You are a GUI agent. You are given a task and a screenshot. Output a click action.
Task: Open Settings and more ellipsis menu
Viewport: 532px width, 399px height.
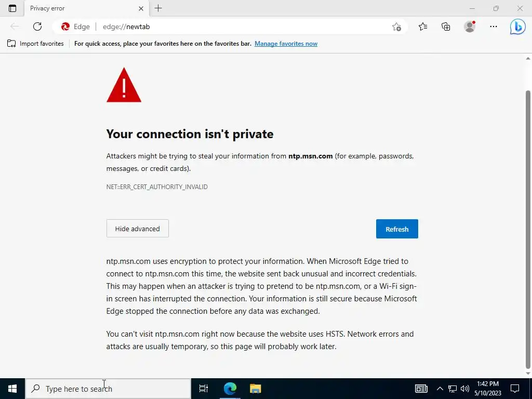(494, 26)
